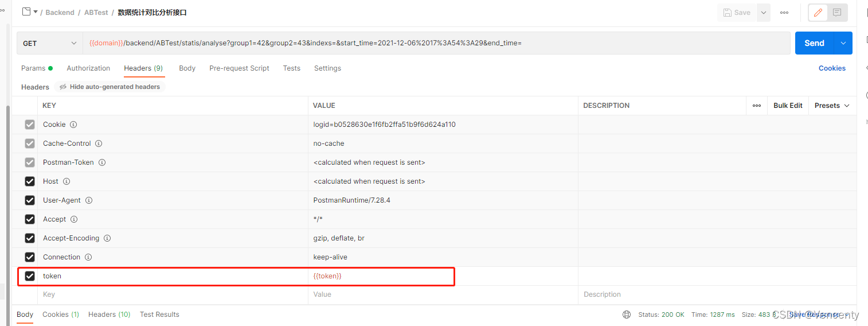Image resolution: width=868 pixels, height=326 pixels.
Task: Open the comments icon panel
Action: [837, 12]
